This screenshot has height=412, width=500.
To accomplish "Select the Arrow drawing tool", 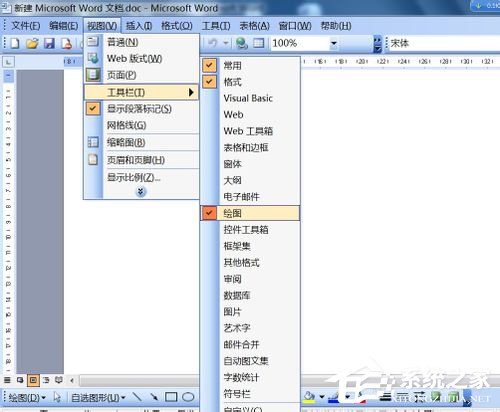I will (x=154, y=397).
